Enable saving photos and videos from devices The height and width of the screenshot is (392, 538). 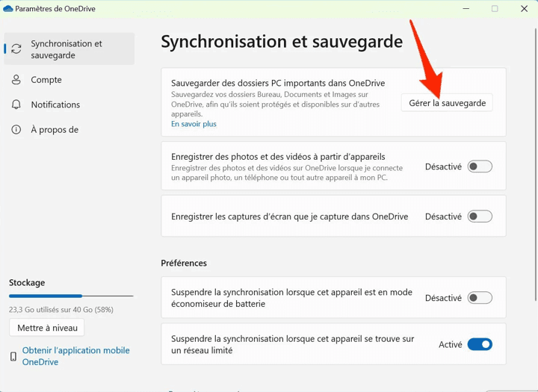(480, 167)
